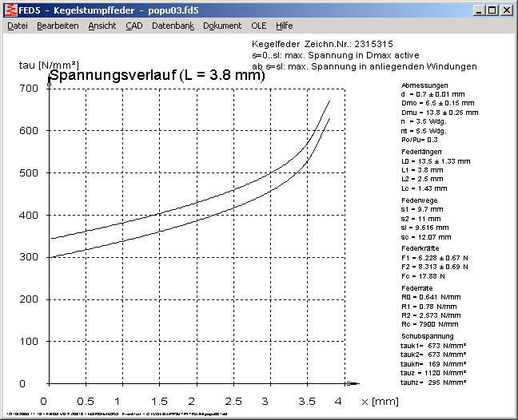Viewport: 518px width, 420px height.
Task: Open the CAD menu
Action: click(134, 26)
